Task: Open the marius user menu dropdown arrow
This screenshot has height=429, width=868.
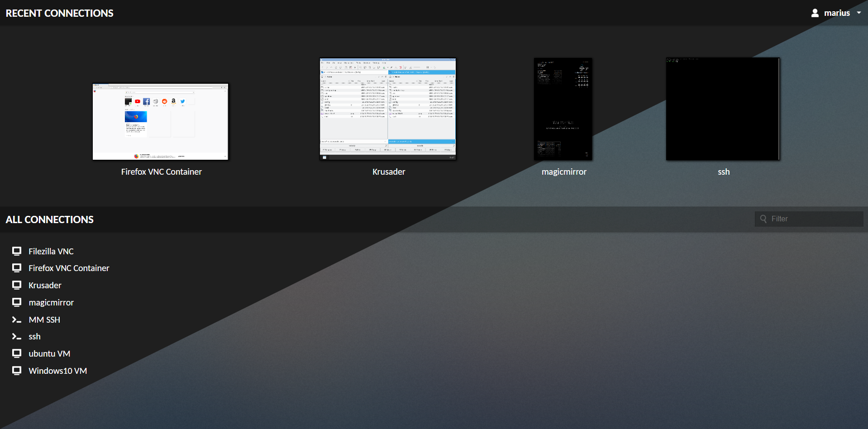Action: point(858,13)
